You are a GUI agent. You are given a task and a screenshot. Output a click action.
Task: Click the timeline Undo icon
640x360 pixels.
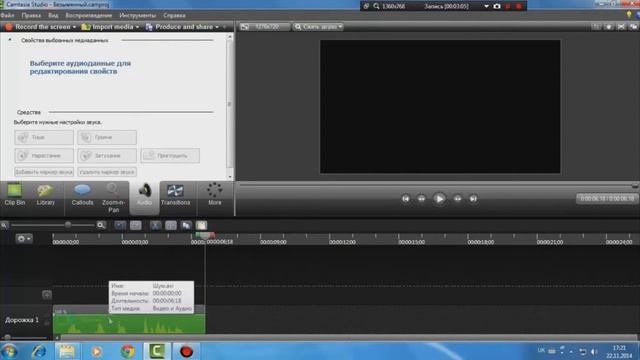(120, 225)
